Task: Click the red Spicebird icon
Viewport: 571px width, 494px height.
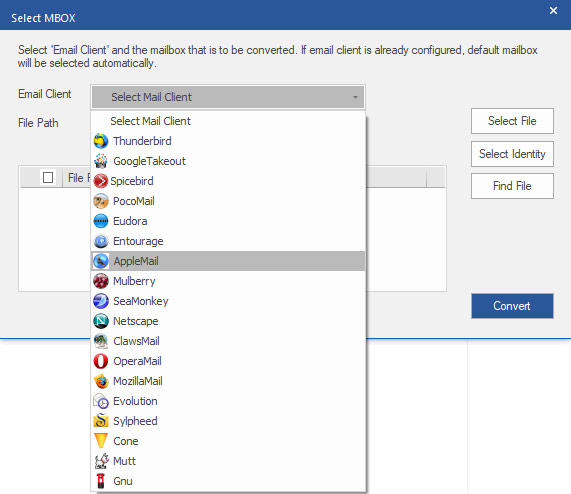Action: pyautogui.click(x=101, y=181)
